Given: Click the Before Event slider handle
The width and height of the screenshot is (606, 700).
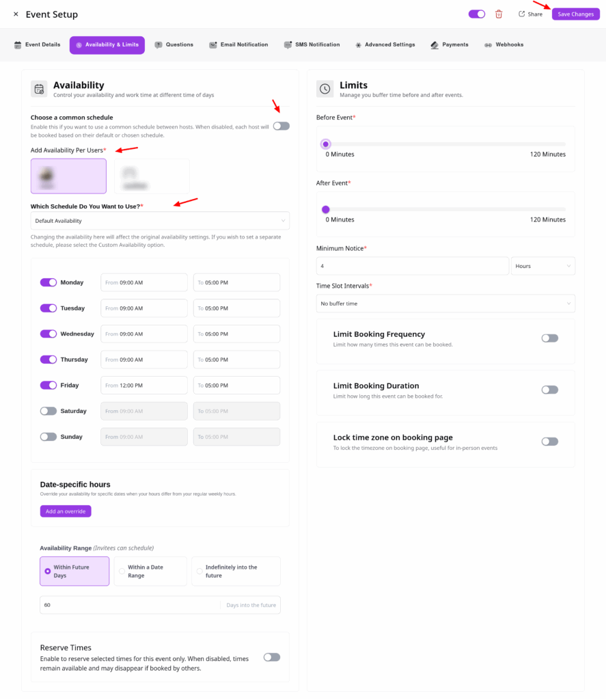Looking at the screenshot, I should (326, 144).
